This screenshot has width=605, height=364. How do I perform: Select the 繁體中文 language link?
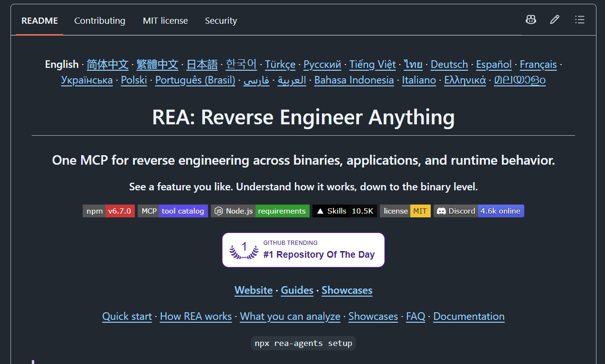tap(157, 65)
